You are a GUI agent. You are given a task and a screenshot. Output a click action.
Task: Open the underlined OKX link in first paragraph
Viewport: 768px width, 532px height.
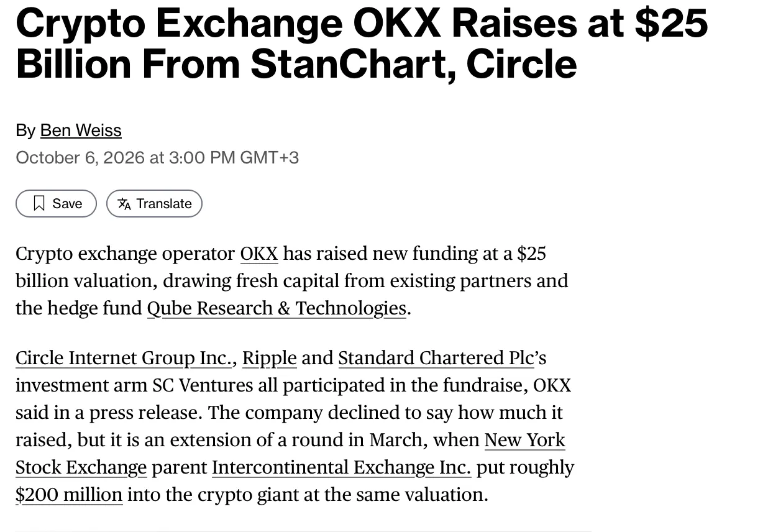tap(259, 254)
